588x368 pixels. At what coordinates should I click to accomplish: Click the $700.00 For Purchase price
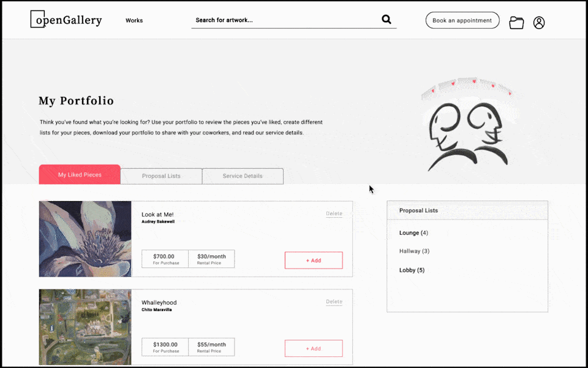(x=165, y=259)
